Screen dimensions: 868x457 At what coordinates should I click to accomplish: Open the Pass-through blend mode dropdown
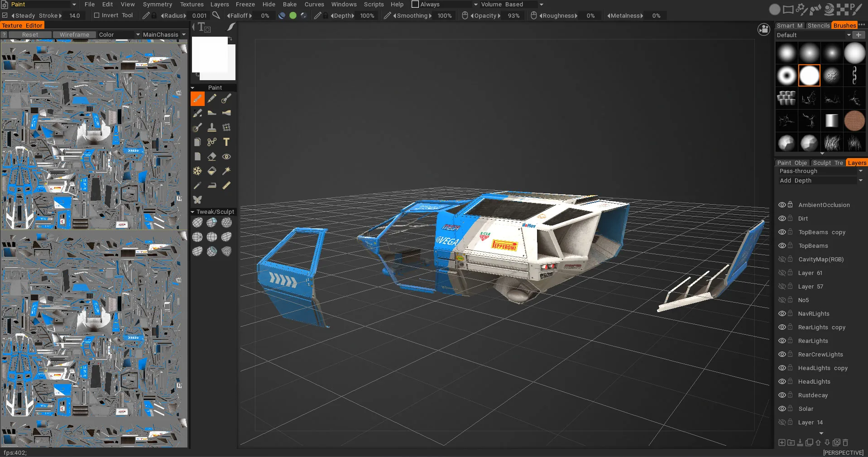point(820,171)
